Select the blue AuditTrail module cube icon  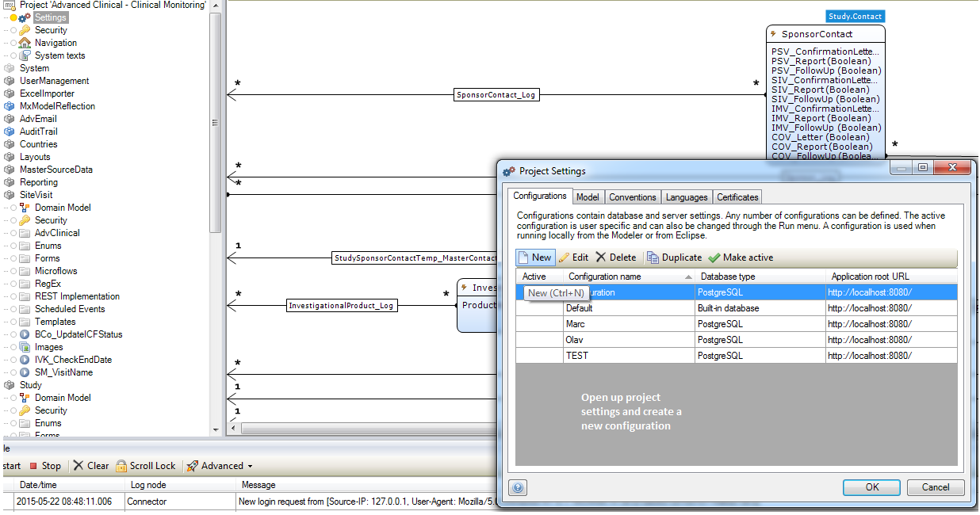coord(10,132)
